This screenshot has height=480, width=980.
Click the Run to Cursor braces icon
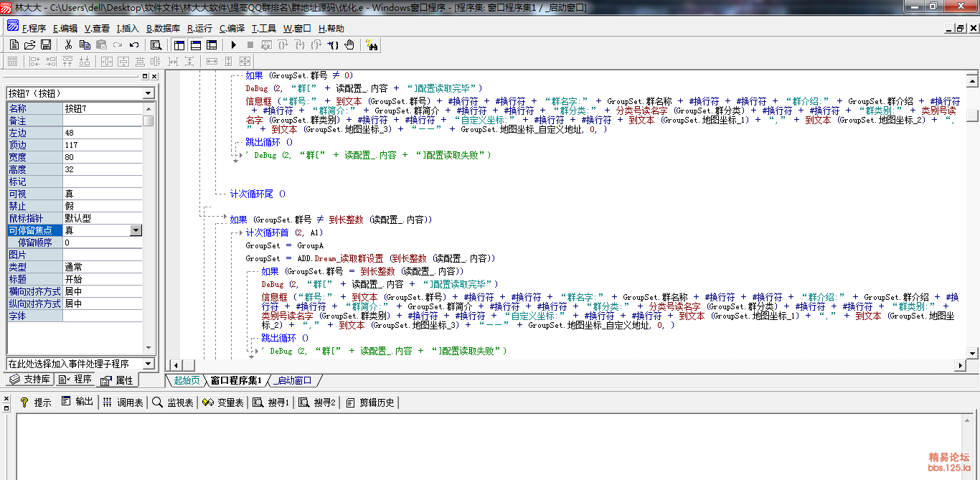click(333, 44)
